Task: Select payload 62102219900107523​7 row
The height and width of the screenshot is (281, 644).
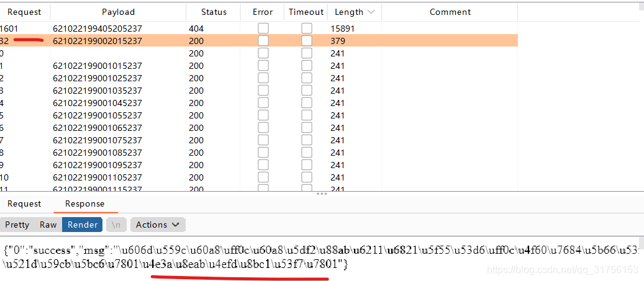Action: pos(259,140)
